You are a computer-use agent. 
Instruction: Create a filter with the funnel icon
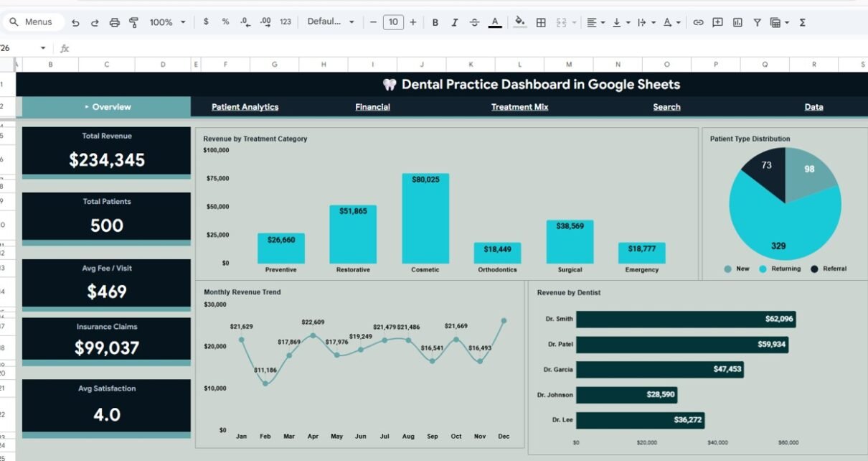tap(757, 22)
